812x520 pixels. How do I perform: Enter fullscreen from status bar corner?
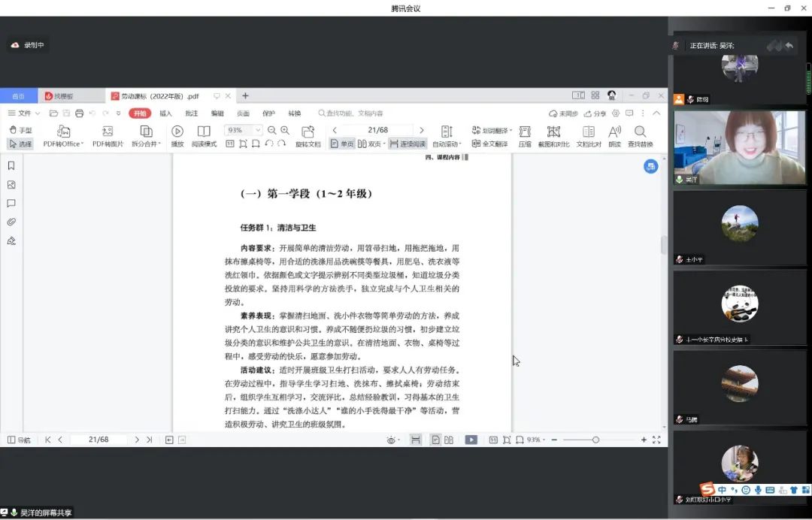tap(656, 440)
